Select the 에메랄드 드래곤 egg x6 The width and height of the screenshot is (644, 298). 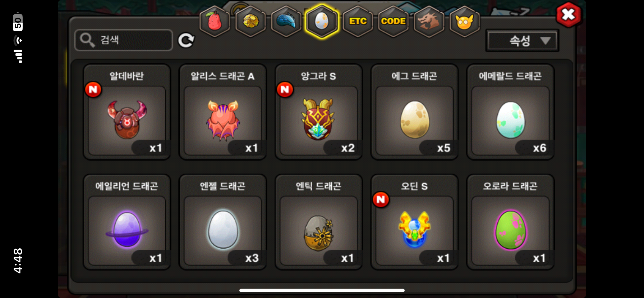[x=510, y=112]
